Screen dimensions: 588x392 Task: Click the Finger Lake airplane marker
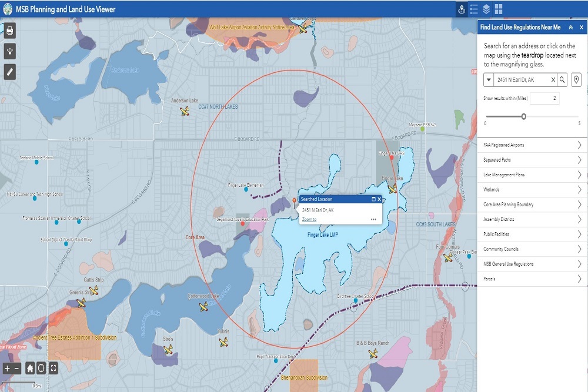pos(393,189)
